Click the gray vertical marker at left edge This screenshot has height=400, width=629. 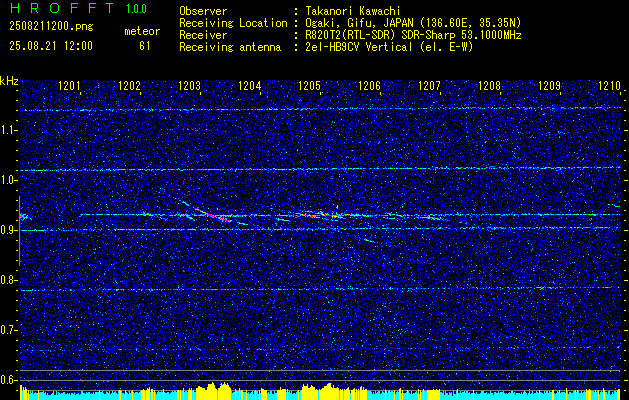point(19,231)
